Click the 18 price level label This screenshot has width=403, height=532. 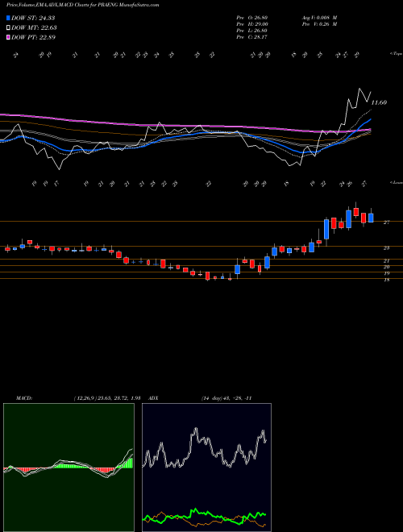pos(386,280)
